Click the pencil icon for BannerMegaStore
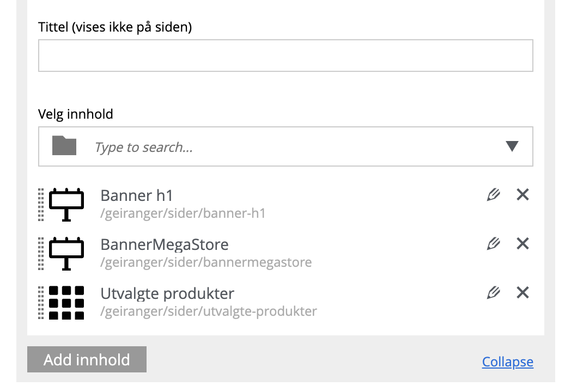Image resolution: width=571 pixels, height=392 pixels. 493,244
